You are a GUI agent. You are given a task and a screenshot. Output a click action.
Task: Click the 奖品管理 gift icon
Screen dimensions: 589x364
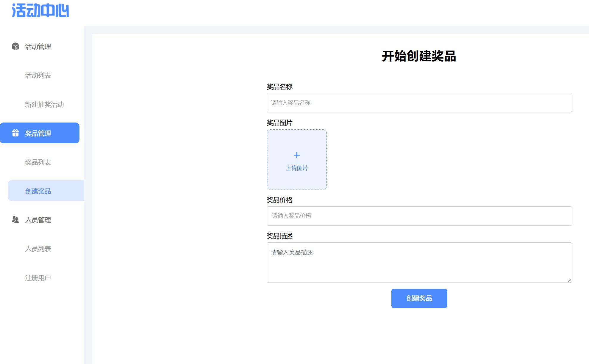click(15, 133)
